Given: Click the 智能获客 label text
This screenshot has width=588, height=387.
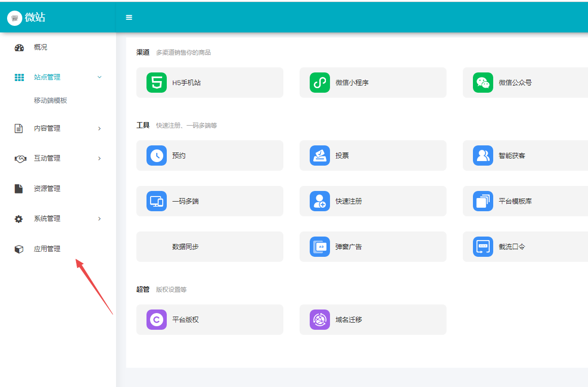Looking at the screenshot, I should [x=511, y=156].
